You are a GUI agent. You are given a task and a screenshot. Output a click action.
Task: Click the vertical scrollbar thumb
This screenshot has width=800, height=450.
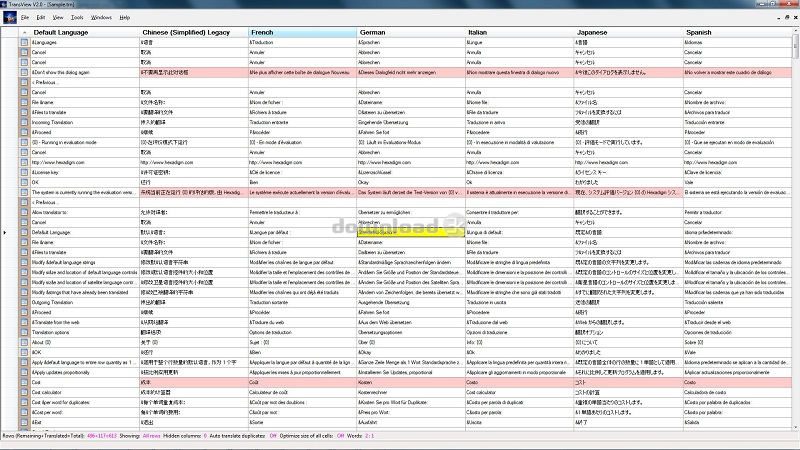795,46
